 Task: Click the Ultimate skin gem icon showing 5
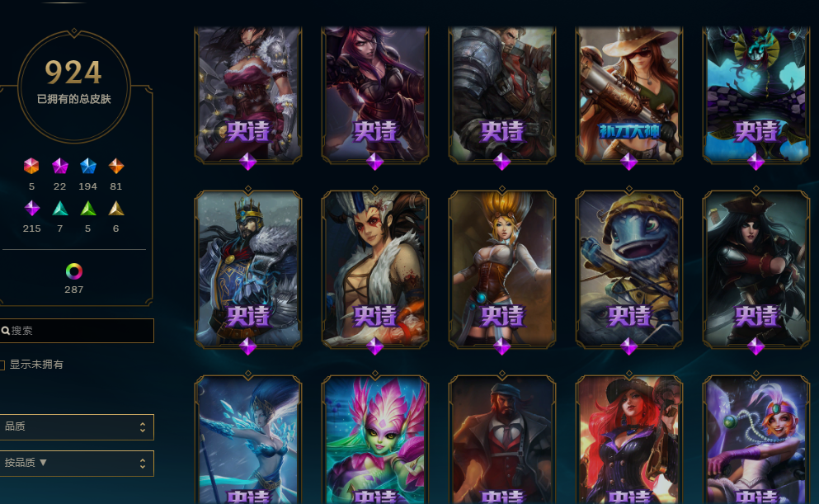pyautogui.click(x=31, y=166)
